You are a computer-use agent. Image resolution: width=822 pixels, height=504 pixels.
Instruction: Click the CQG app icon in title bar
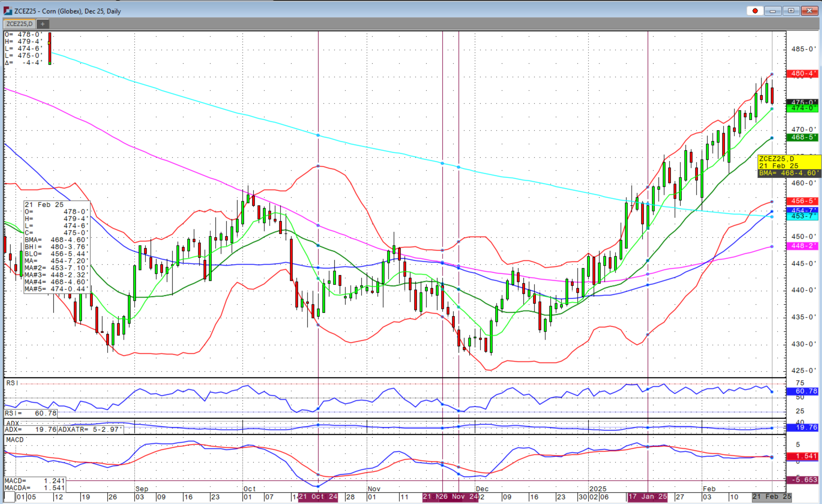pos(8,11)
